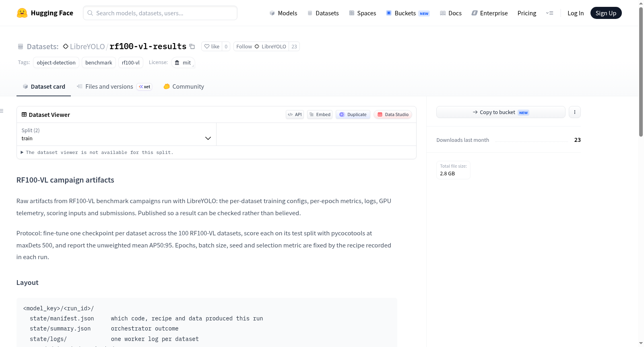Click the 'state/summary.json' code line
This screenshot has width=644, height=347.
click(104, 328)
